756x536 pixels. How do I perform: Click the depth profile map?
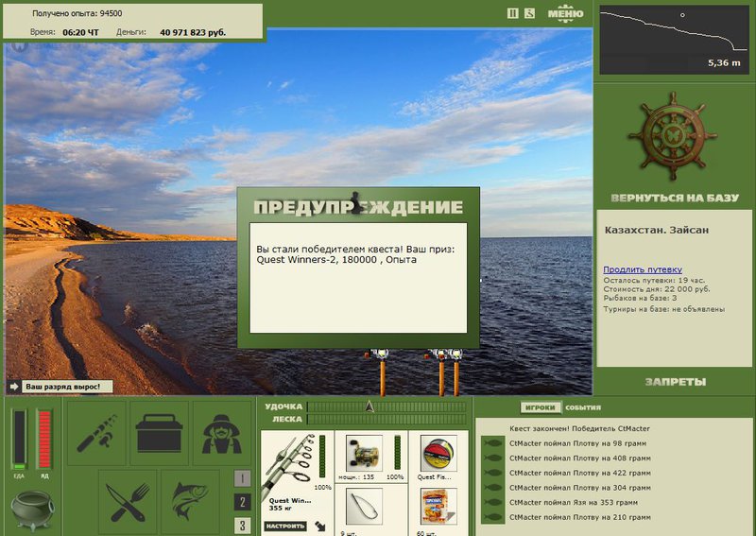click(x=674, y=40)
